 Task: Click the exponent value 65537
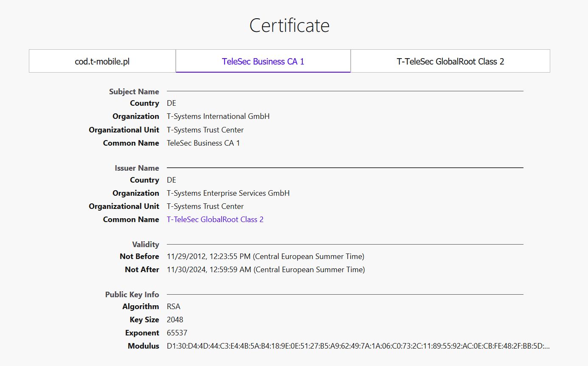tap(177, 333)
